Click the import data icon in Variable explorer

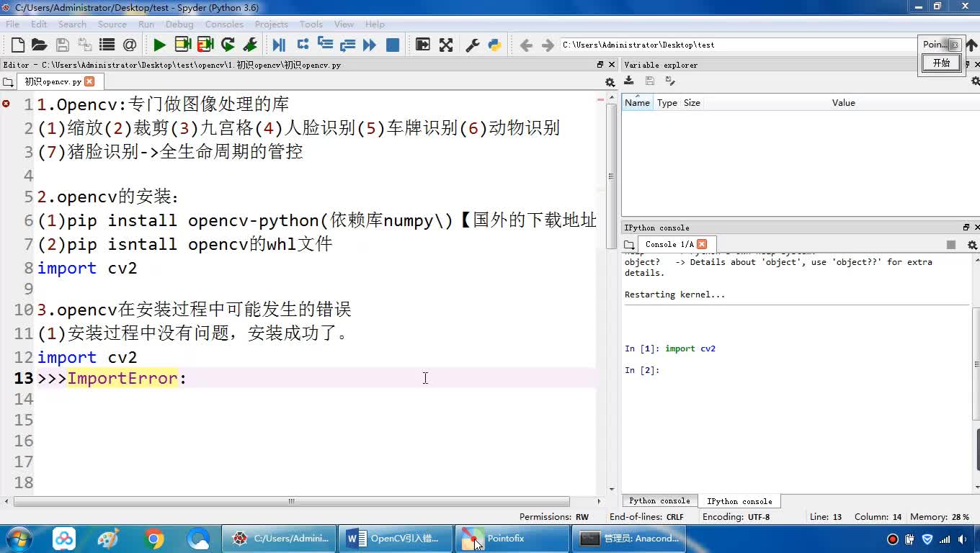629,81
